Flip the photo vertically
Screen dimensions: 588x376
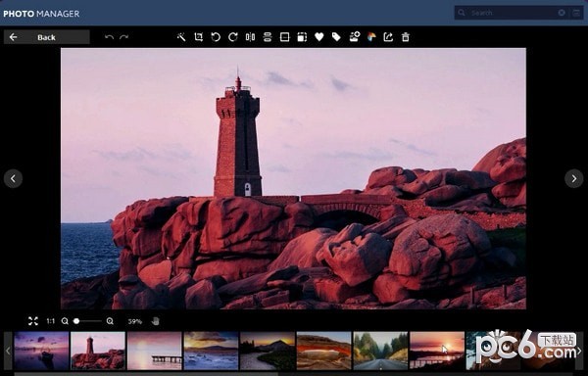[268, 36]
